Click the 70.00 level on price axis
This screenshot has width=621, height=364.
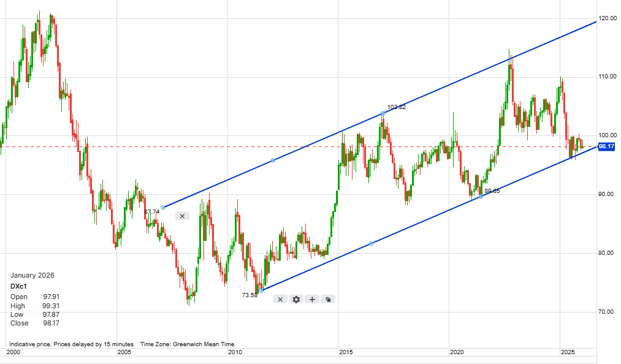606,312
